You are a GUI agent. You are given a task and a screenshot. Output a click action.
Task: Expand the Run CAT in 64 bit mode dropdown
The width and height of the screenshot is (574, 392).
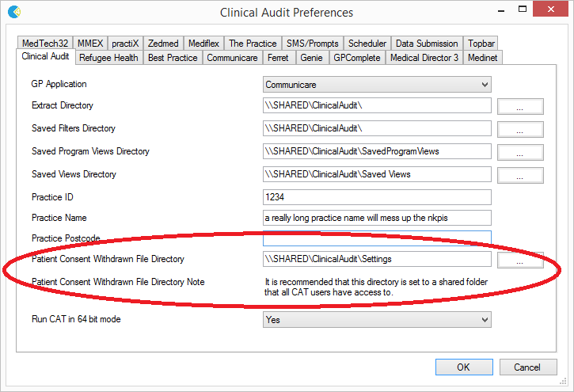(377, 319)
